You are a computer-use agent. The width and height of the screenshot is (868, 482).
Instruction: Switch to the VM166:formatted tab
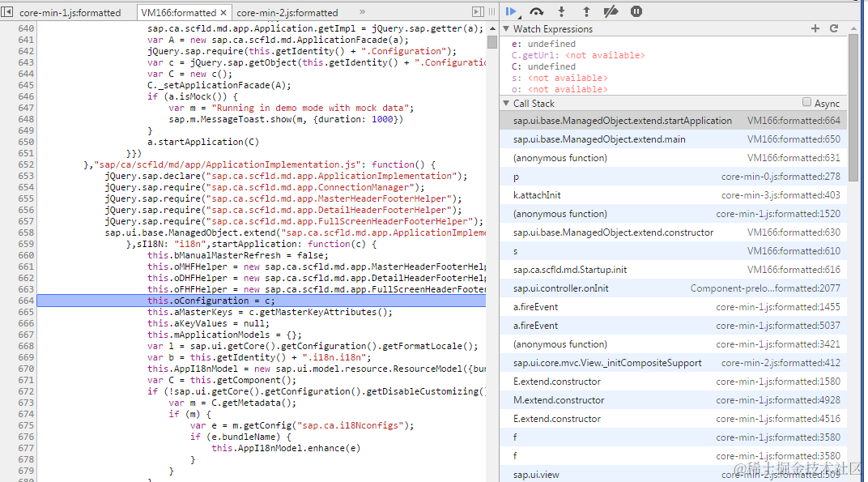pyautogui.click(x=178, y=12)
